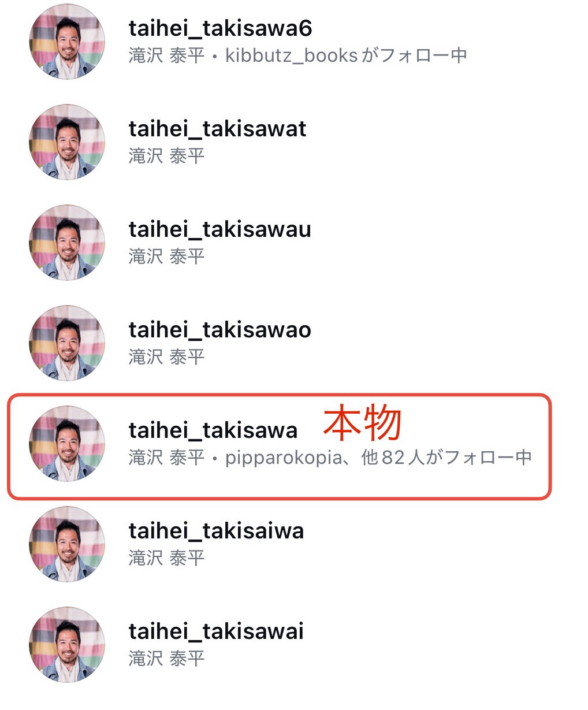588x710 pixels.
Task: Open the taihei_takisawa6 profile picture
Action: (x=67, y=42)
